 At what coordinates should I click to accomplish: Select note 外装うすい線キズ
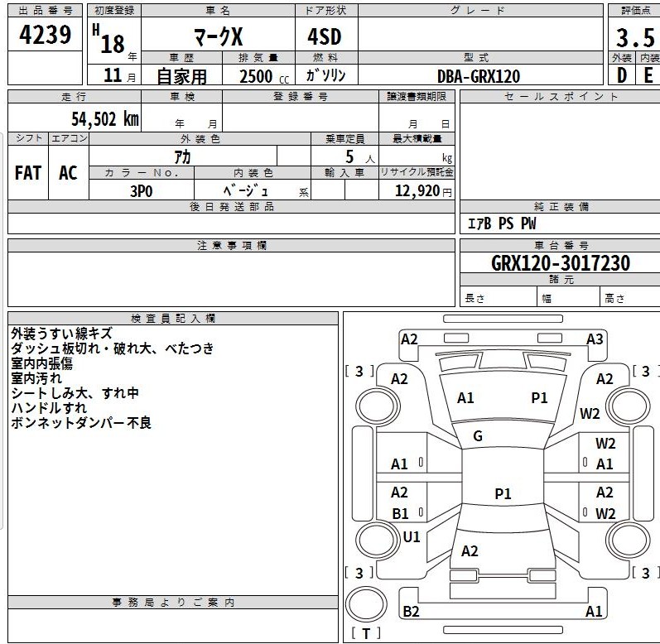(61, 334)
